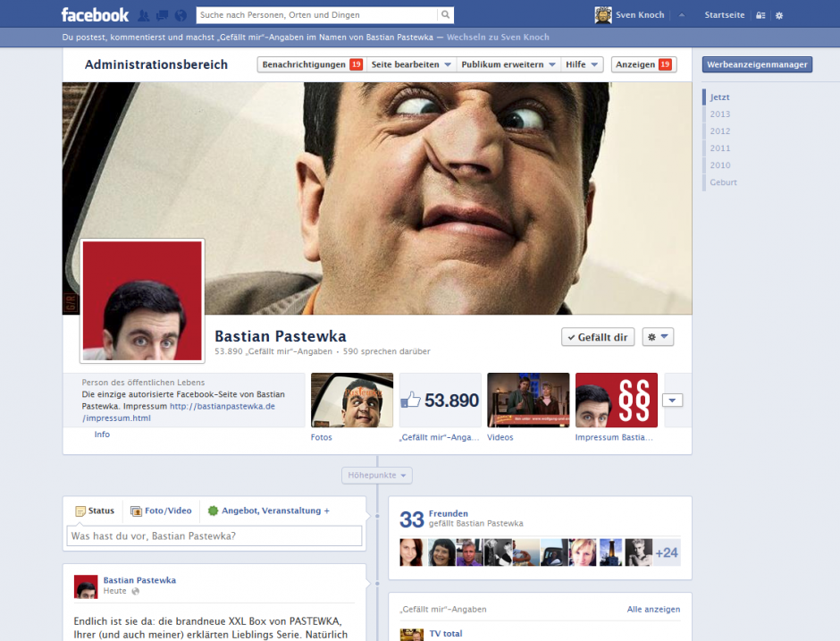
Task: Click the red-haired friend's thumbnail
Action: pyautogui.click(x=411, y=552)
